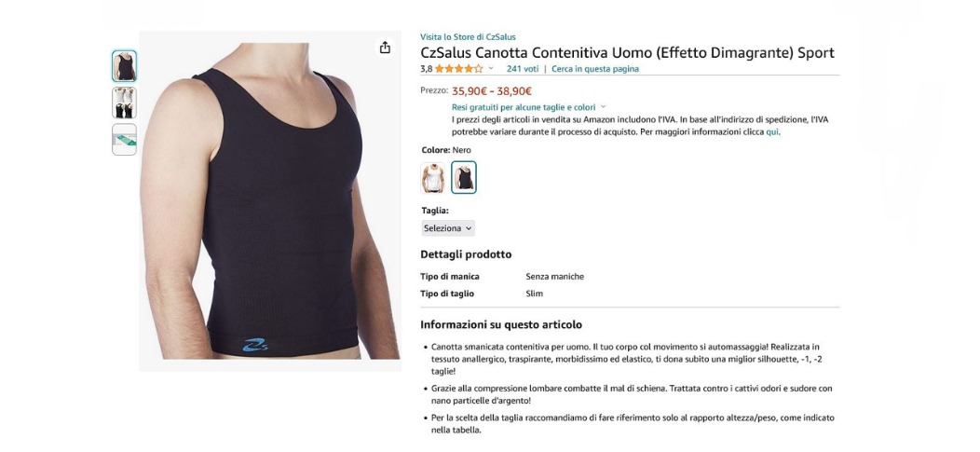The width and height of the screenshot is (980, 452).
Task: Open the size chart thumbnail
Action: coord(125,140)
